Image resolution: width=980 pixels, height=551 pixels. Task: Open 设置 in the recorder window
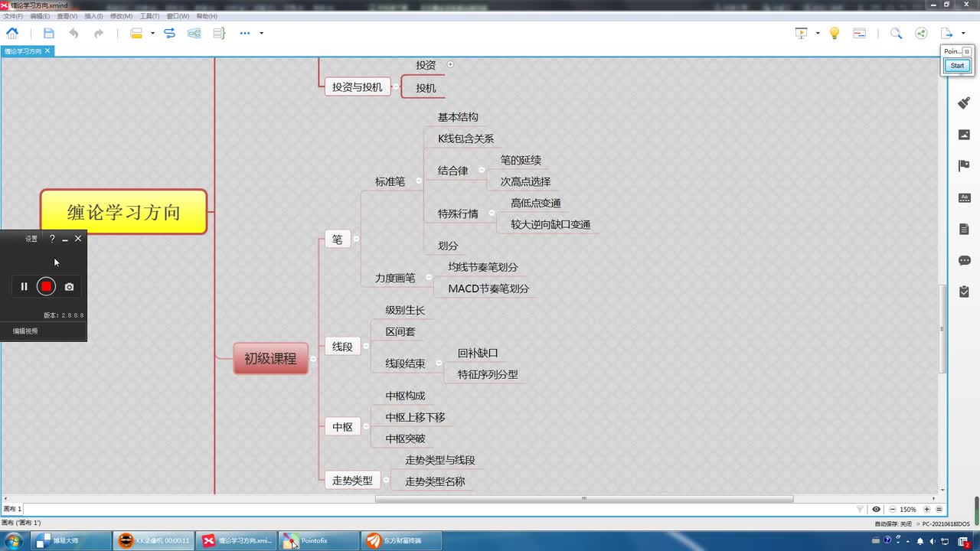pos(31,239)
